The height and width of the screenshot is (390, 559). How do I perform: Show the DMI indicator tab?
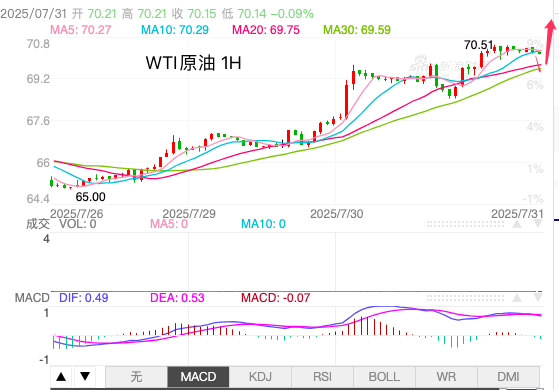coord(508,377)
